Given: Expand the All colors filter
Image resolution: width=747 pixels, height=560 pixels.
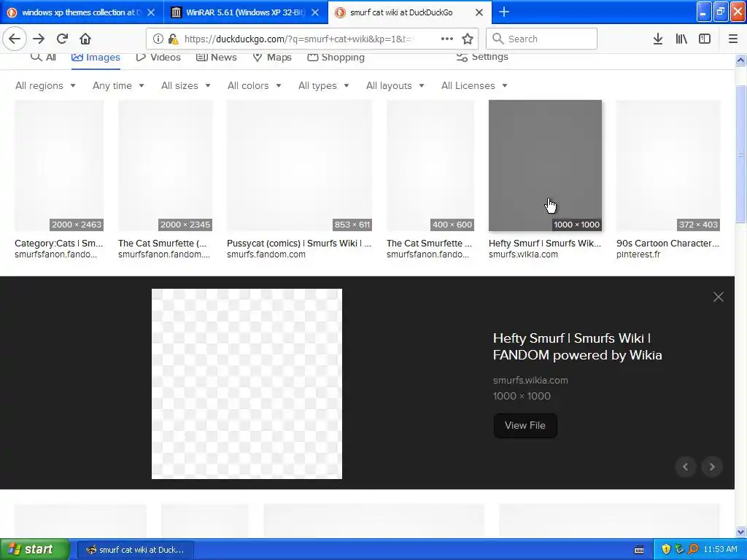Looking at the screenshot, I should 255,86.
